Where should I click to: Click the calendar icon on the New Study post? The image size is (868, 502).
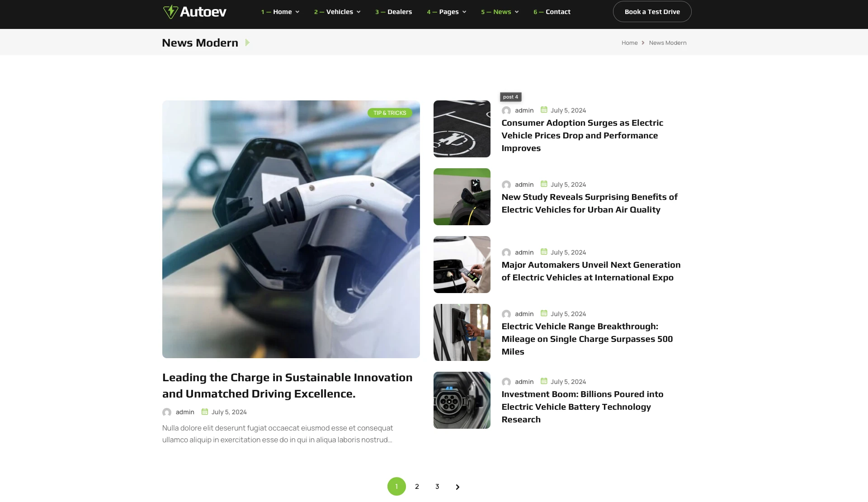tap(544, 184)
